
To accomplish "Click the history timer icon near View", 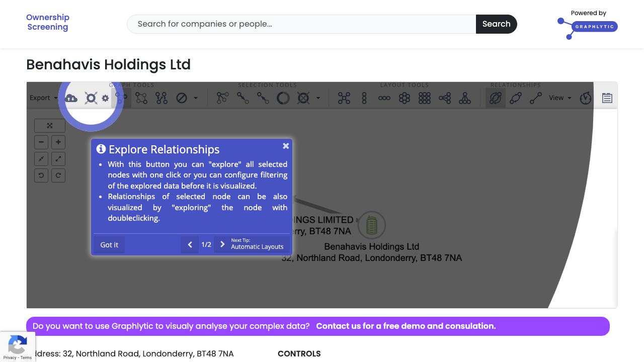I will tap(585, 98).
